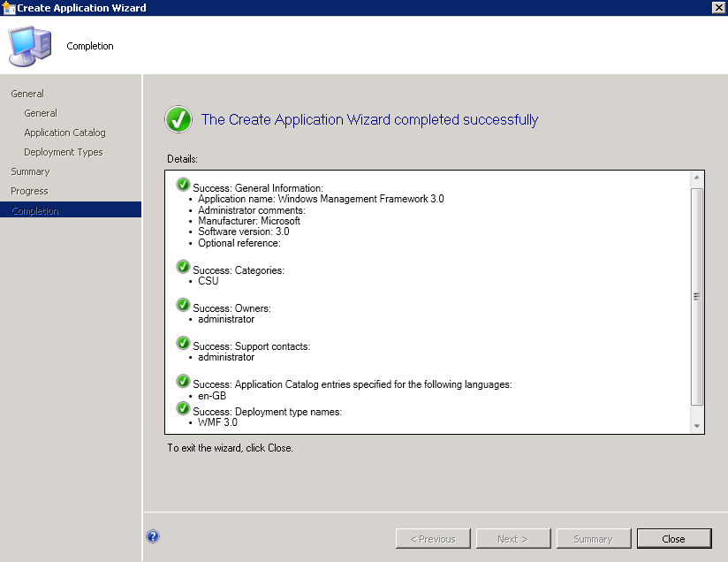The width and height of the screenshot is (728, 562).
Task: Click the Close button to exit wizard
Action: pos(674,539)
